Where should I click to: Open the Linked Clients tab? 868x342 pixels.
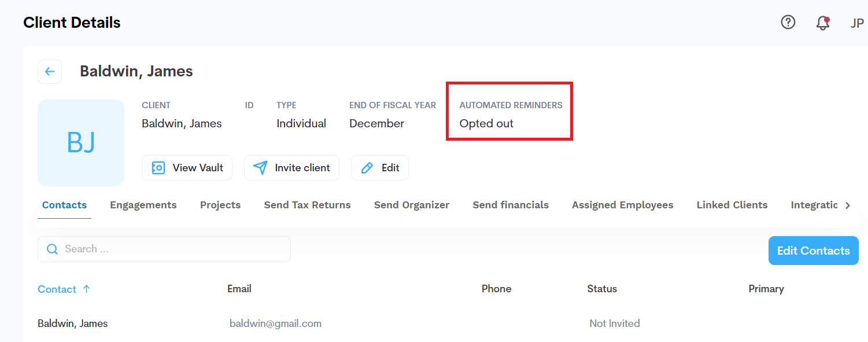732,205
